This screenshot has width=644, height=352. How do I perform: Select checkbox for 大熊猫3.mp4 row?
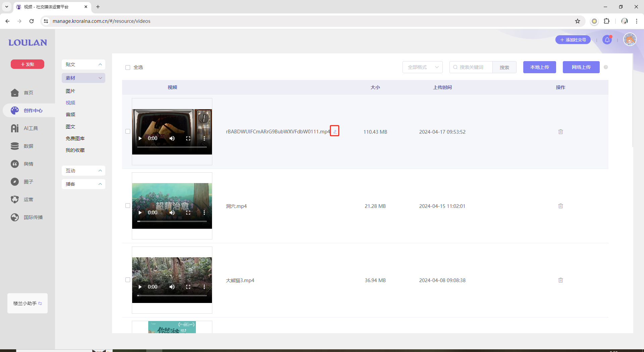[x=128, y=280]
